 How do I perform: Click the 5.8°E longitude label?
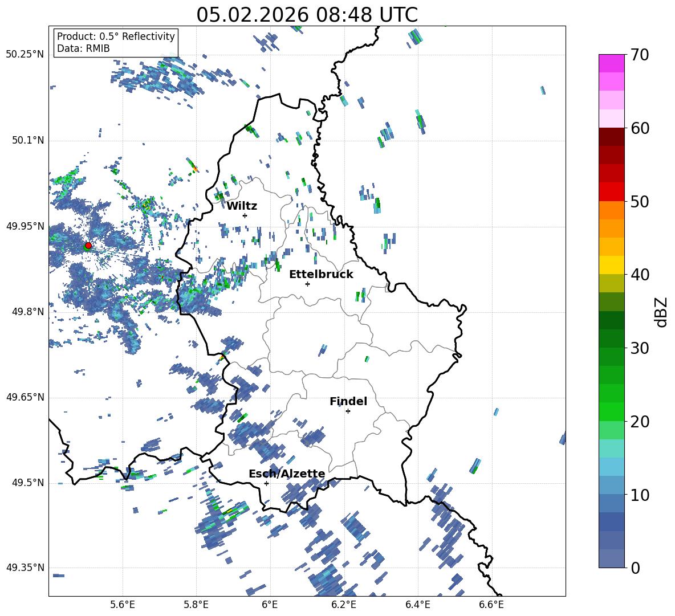click(196, 605)
